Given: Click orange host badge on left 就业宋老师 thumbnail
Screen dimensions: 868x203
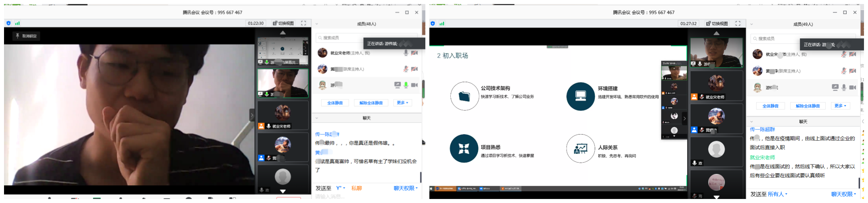Looking at the screenshot, I should coord(261,126).
